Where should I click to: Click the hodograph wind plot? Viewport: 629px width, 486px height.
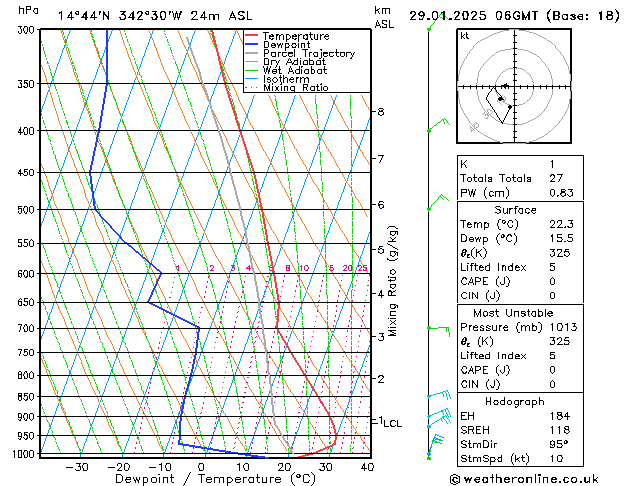[514, 86]
